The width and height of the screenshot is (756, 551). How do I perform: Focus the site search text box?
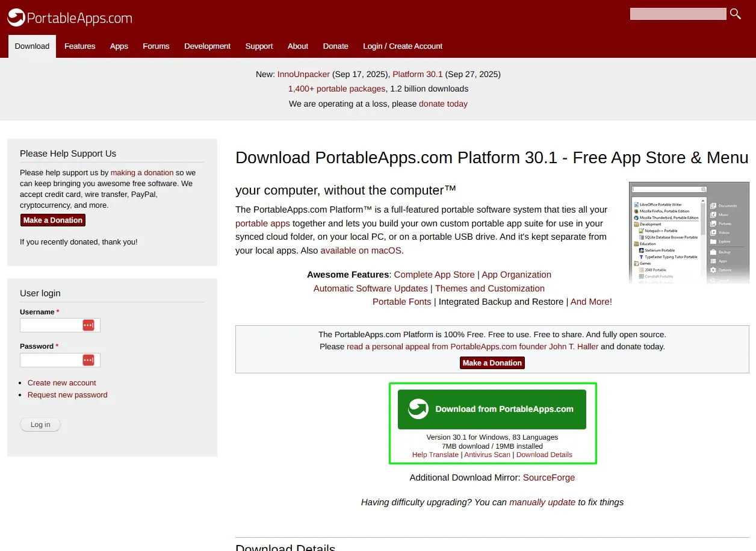[x=678, y=14]
